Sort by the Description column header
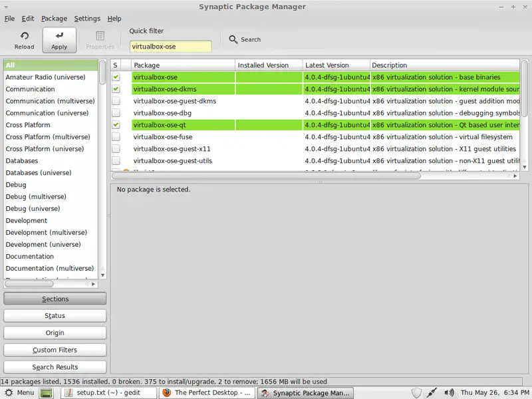This screenshot has height=399, width=532. click(x=445, y=65)
